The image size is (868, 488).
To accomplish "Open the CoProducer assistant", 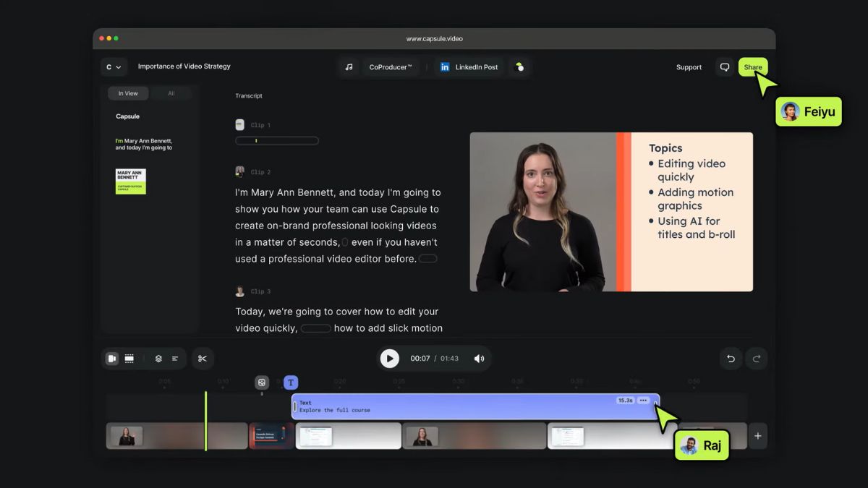I will click(x=391, y=67).
